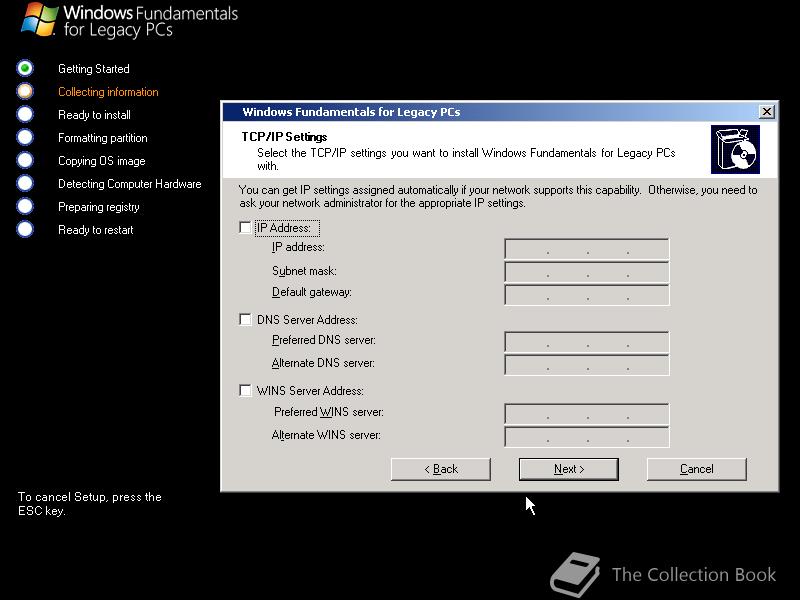Click the 'TCP/IP Settings' heading
The image size is (800, 600).
[x=284, y=137]
